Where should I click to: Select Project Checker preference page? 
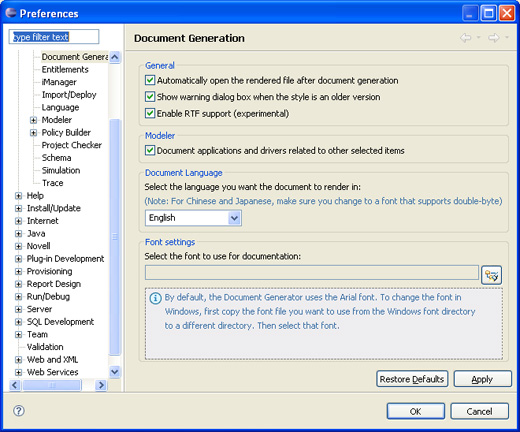(72, 145)
